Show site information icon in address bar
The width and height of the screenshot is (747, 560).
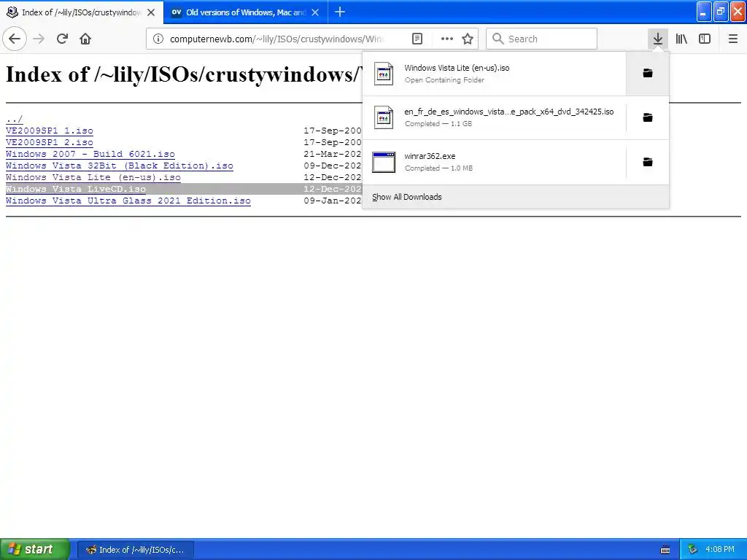(158, 39)
